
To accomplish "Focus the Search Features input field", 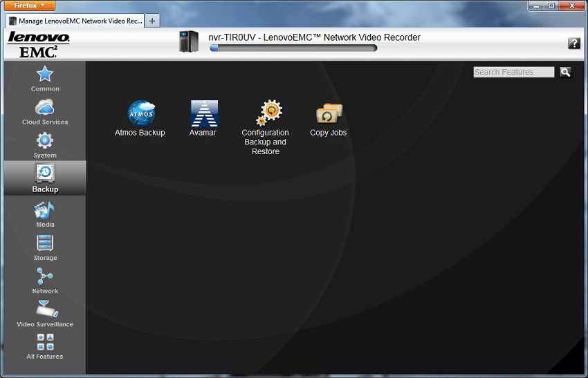I will pyautogui.click(x=514, y=72).
